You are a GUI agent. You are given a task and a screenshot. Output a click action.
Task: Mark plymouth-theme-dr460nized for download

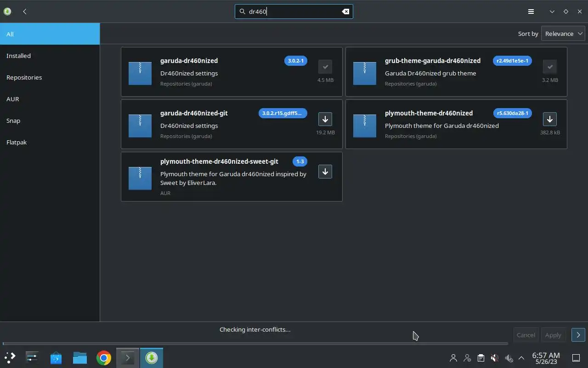(550, 119)
